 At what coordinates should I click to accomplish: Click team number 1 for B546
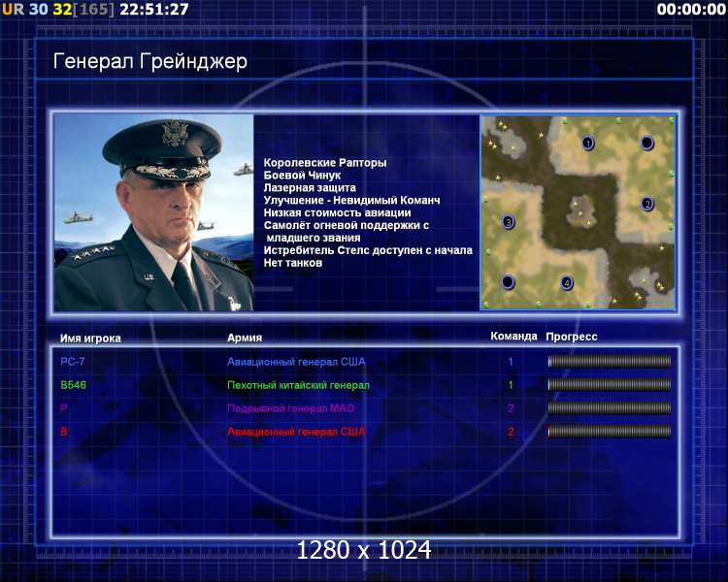pyautogui.click(x=511, y=385)
